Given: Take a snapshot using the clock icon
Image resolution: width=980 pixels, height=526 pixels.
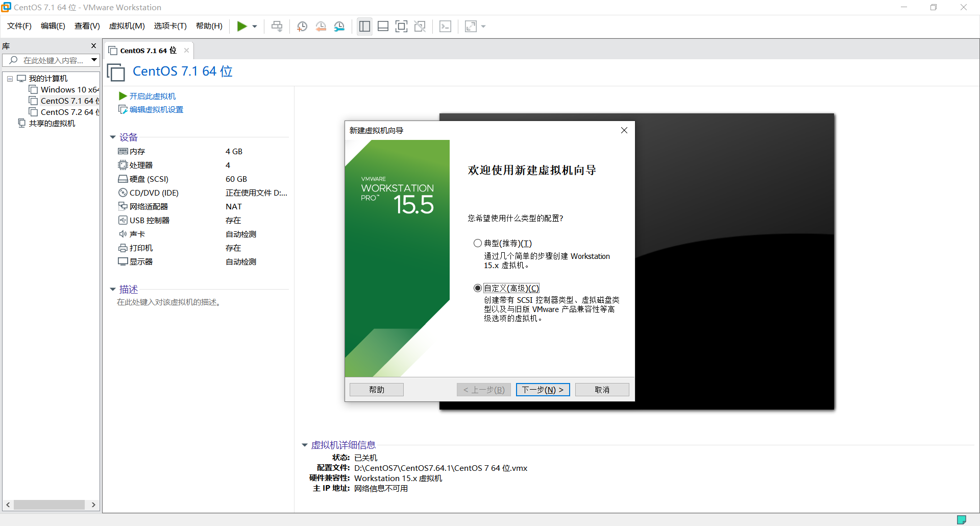Looking at the screenshot, I should coord(302,27).
